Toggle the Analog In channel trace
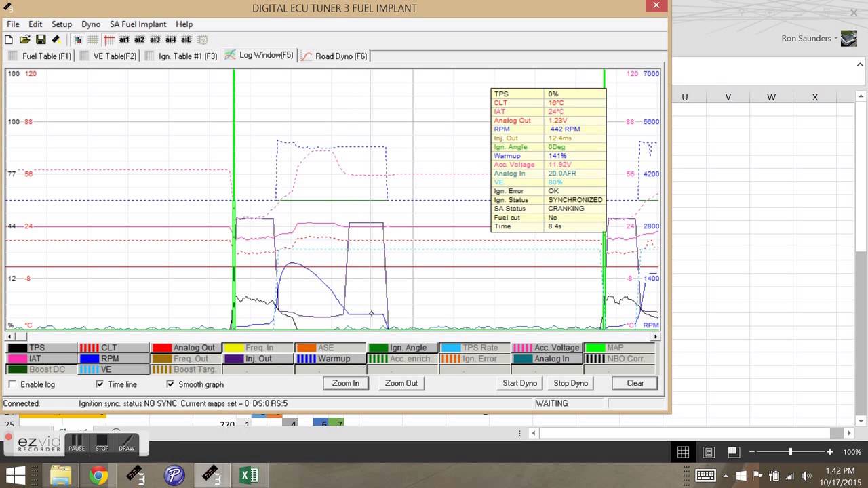The width and height of the screenshot is (868, 488). pyautogui.click(x=547, y=359)
